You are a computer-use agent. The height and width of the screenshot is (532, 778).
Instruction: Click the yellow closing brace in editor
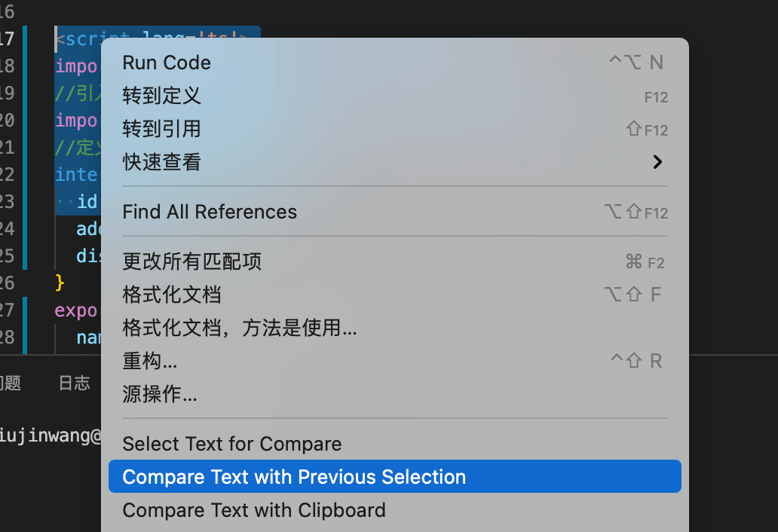pyautogui.click(x=60, y=283)
